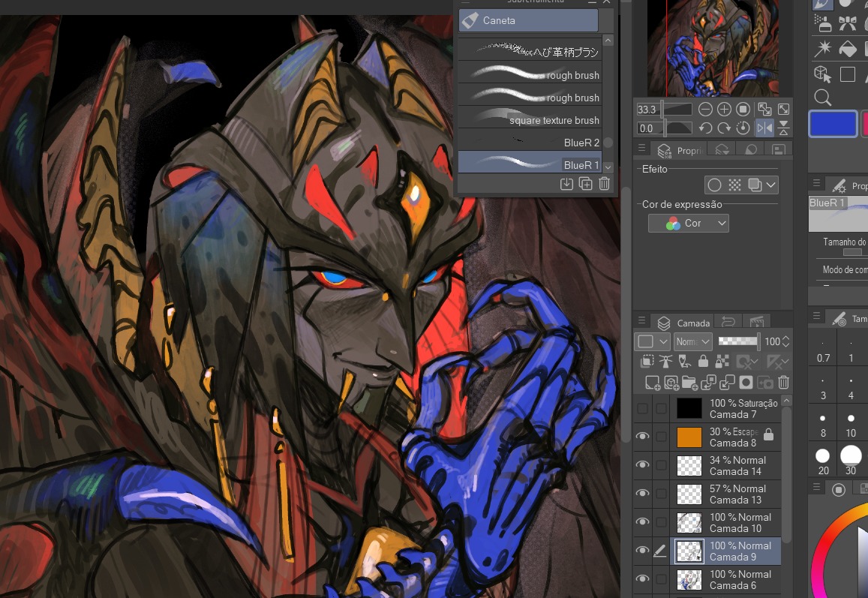Create a new layer folder
Screen dimensions: 868x598
(x=689, y=383)
